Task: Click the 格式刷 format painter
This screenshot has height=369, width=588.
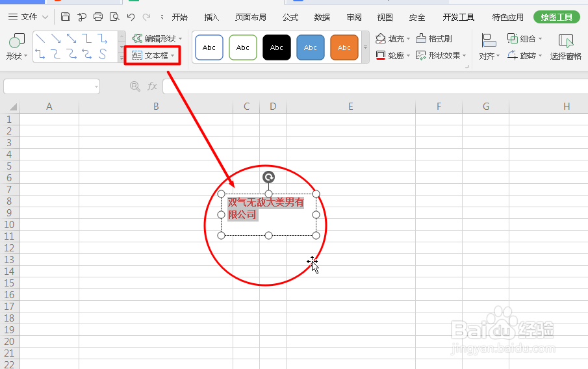Action: [x=434, y=38]
